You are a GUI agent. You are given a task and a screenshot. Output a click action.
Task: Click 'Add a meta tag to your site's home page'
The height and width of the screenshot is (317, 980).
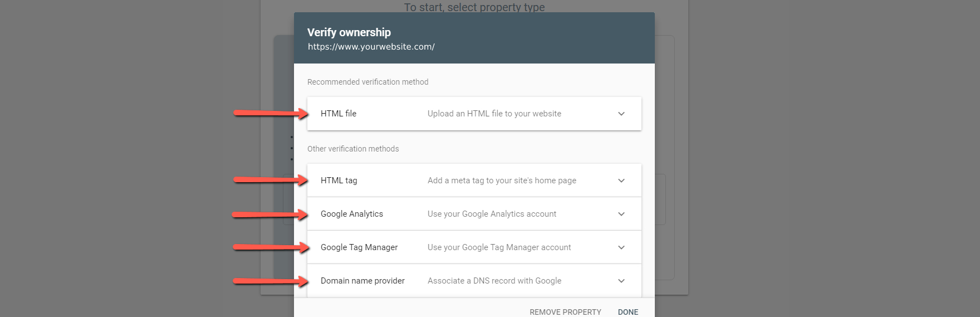502,181
